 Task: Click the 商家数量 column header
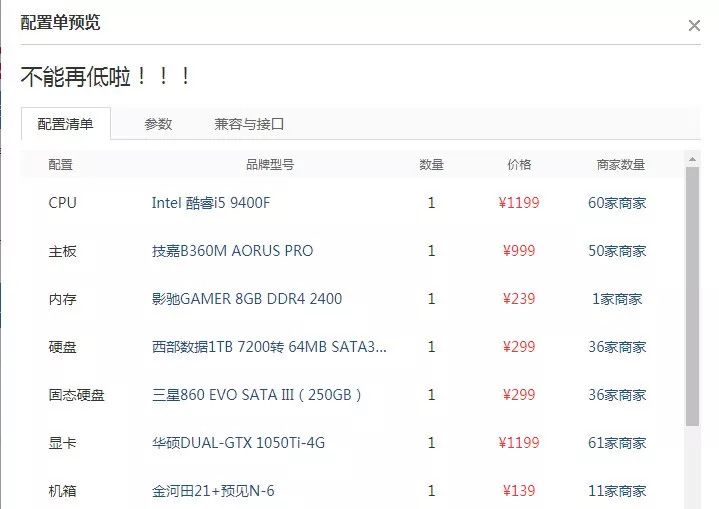pyautogui.click(x=621, y=165)
